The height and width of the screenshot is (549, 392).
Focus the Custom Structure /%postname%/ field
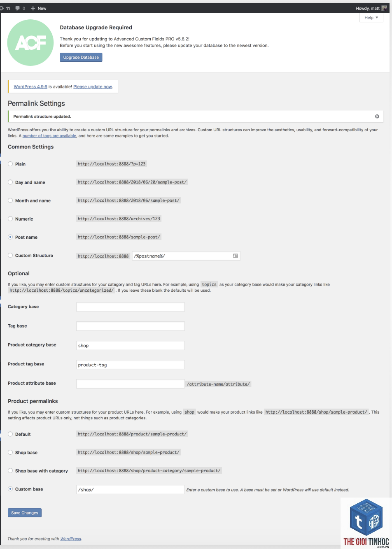pyautogui.click(x=186, y=256)
